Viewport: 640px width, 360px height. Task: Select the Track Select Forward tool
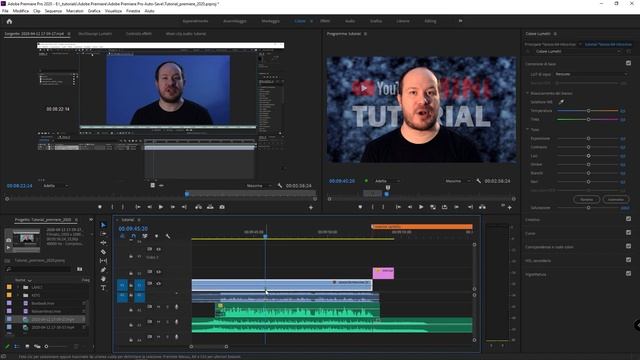[x=103, y=234]
